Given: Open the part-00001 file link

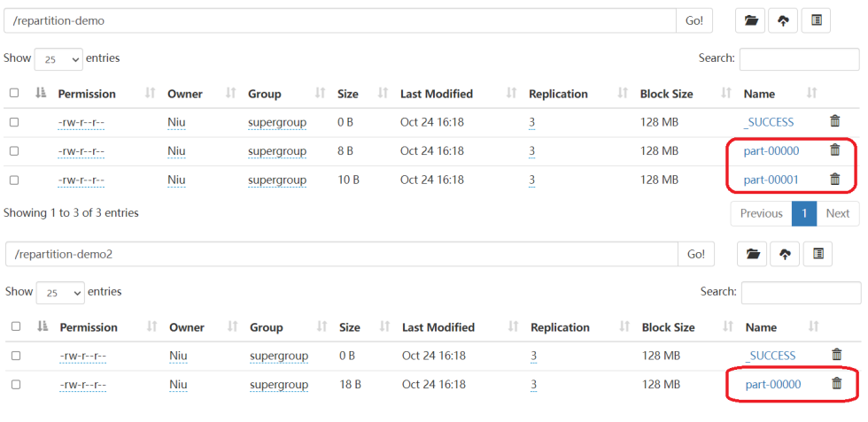Looking at the screenshot, I should point(771,180).
